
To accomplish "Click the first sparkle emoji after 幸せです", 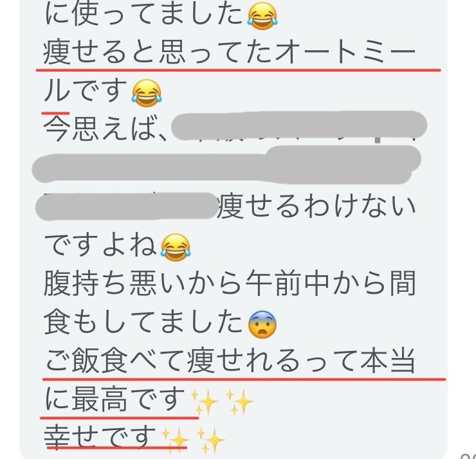I will (176, 440).
